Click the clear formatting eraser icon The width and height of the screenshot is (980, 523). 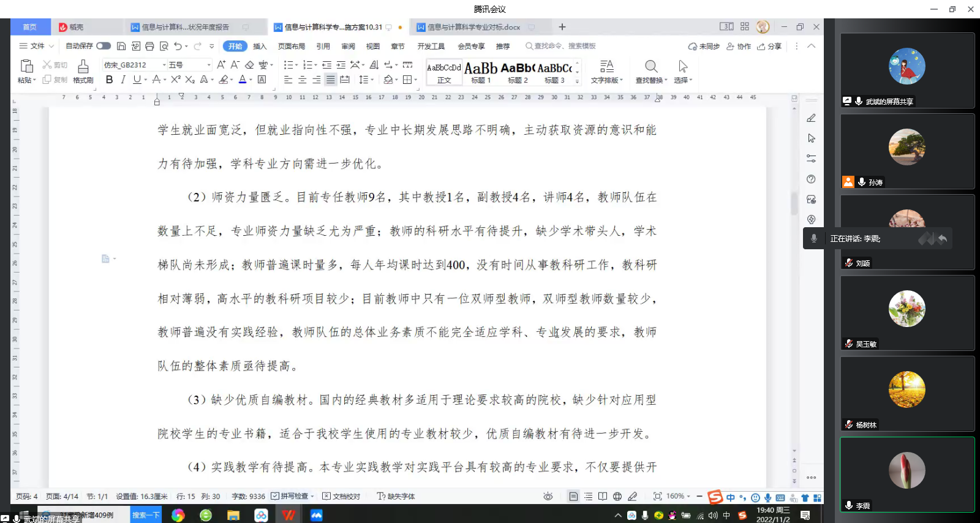249,65
